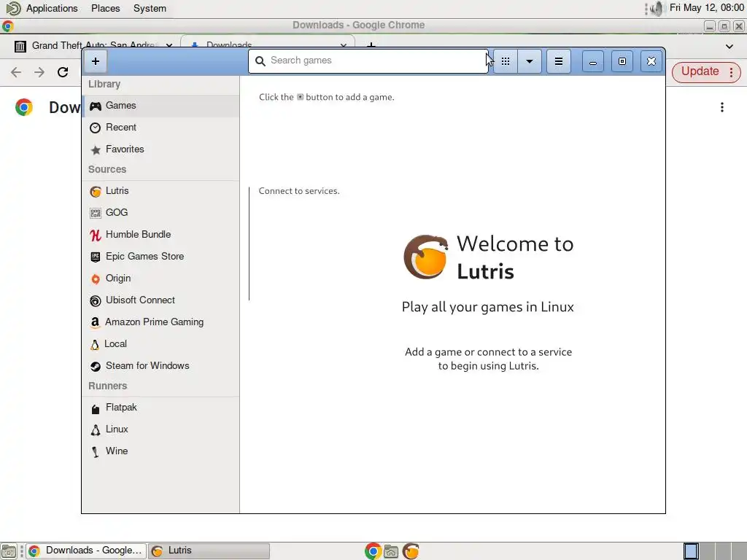Open Chrome tab search chevron
Image resolution: width=747 pixels, height=560 pixels.
coord(729,47)
